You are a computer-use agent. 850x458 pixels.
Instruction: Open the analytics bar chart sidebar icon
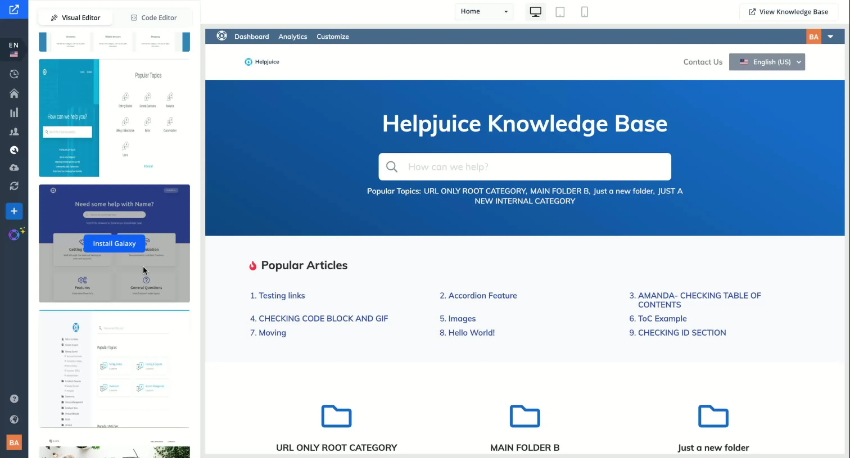pyautogui.click(x=14, y=112)
